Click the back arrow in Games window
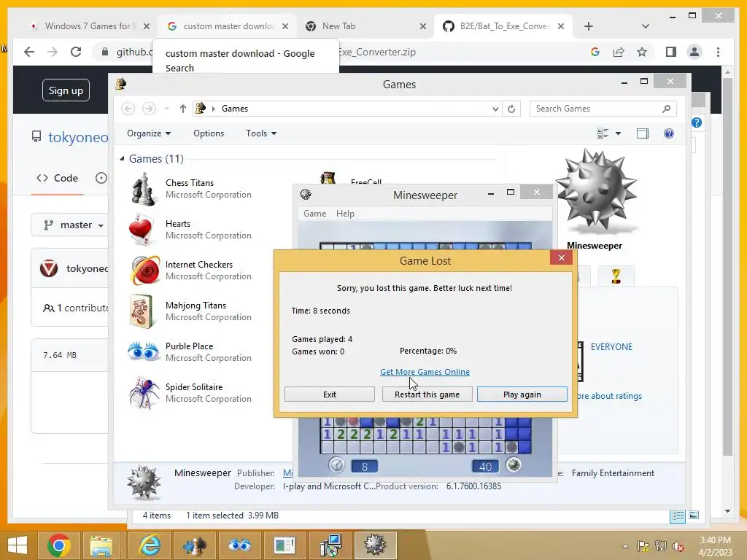This screenshot has height=560, width=747. (x=128, y=109)
